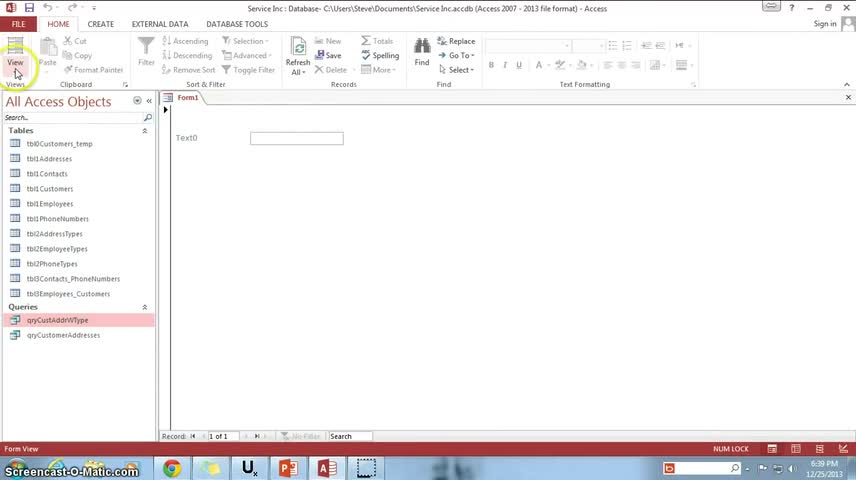
Task: Open the More records dropdown
Action: [x=378, y=70]
